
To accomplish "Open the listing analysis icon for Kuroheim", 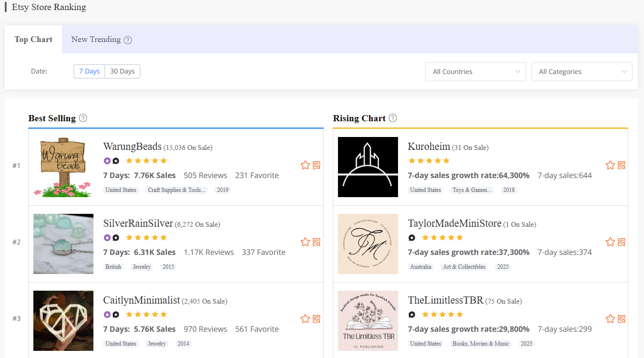I will [622, 165].
